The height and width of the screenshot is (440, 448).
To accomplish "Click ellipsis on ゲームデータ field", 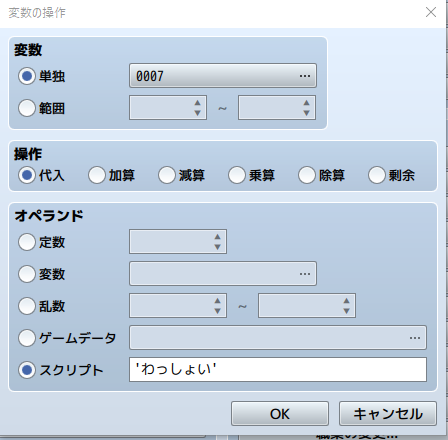I will click(x=415, y=338).
